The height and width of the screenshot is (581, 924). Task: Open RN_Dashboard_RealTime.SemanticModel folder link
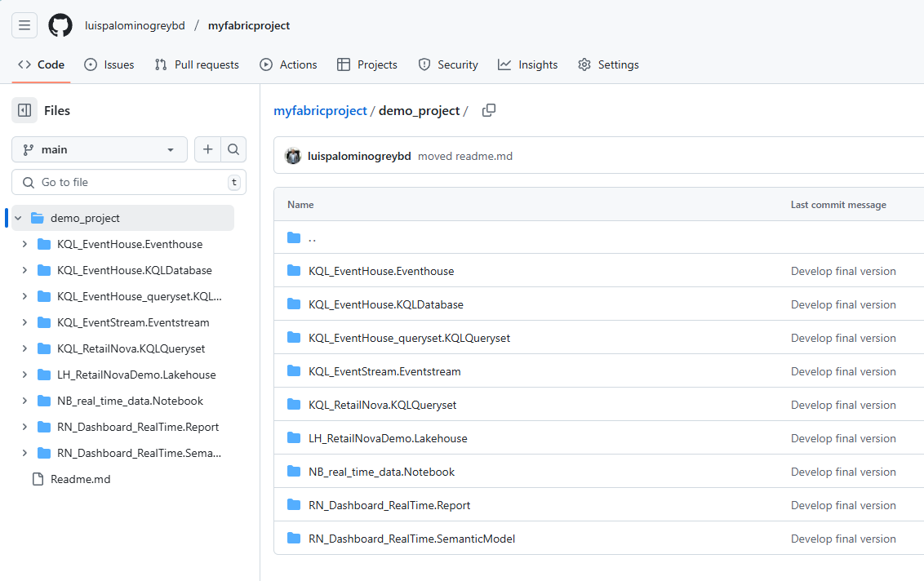[x=411, y=539]
